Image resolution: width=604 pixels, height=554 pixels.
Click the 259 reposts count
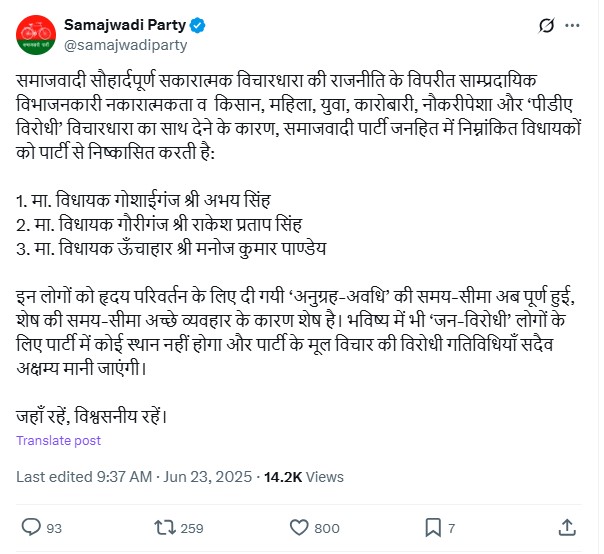(192, 528)
